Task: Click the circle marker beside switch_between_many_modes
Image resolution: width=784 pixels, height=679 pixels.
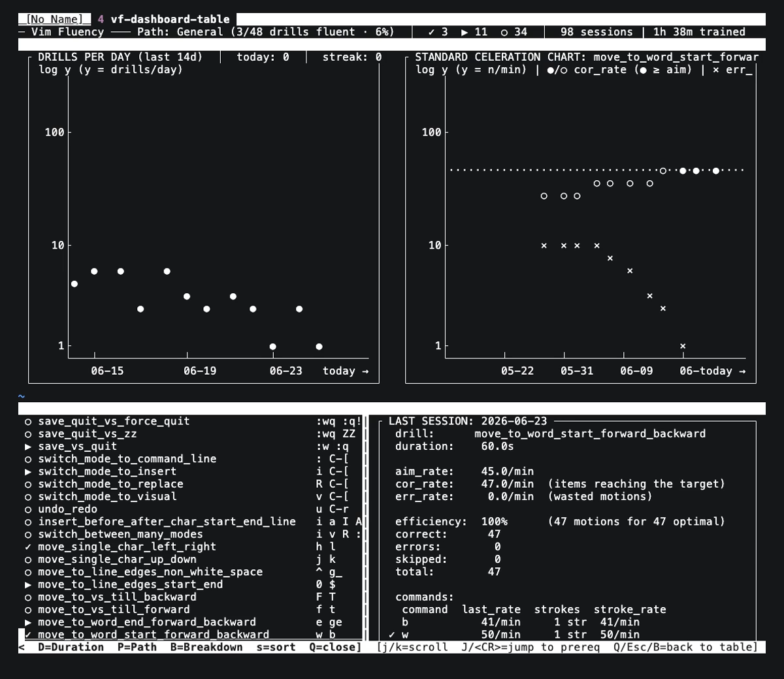Action: coord(28,534)
